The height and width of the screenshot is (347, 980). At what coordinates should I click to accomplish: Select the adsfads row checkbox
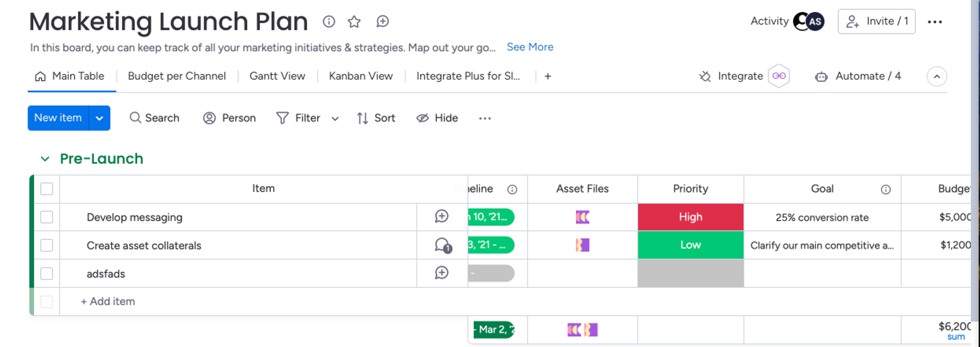point(47,274)
